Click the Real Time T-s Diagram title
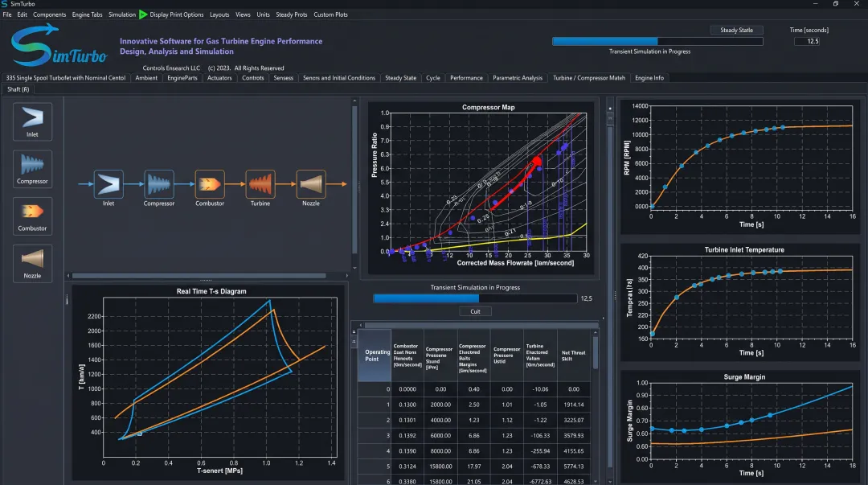Image resolution: width=868 pixels, height=485 pixels. pyautogui.click(x=211, y=291)
